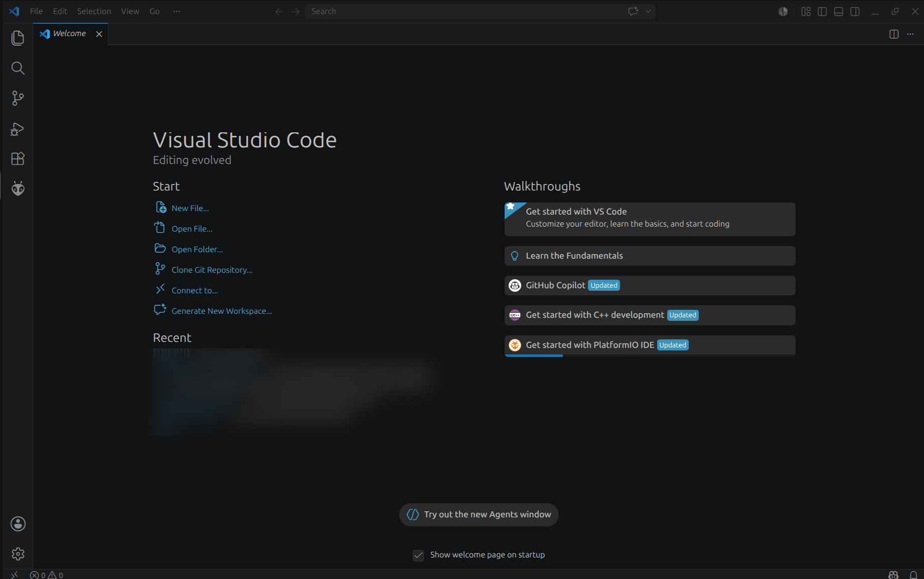924x579 pixels.
Task: Open problems via errors and warnings indicator
Action: 47,575
